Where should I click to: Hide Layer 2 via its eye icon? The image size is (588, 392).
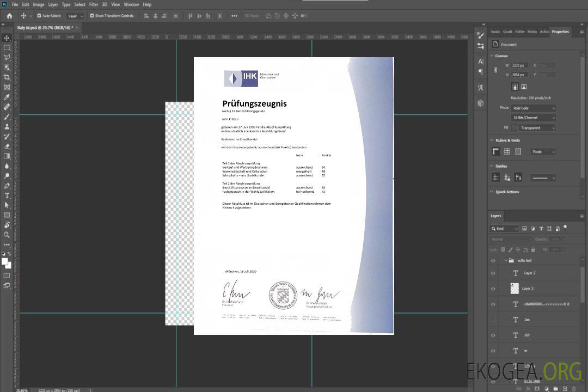tap(493, 273)
